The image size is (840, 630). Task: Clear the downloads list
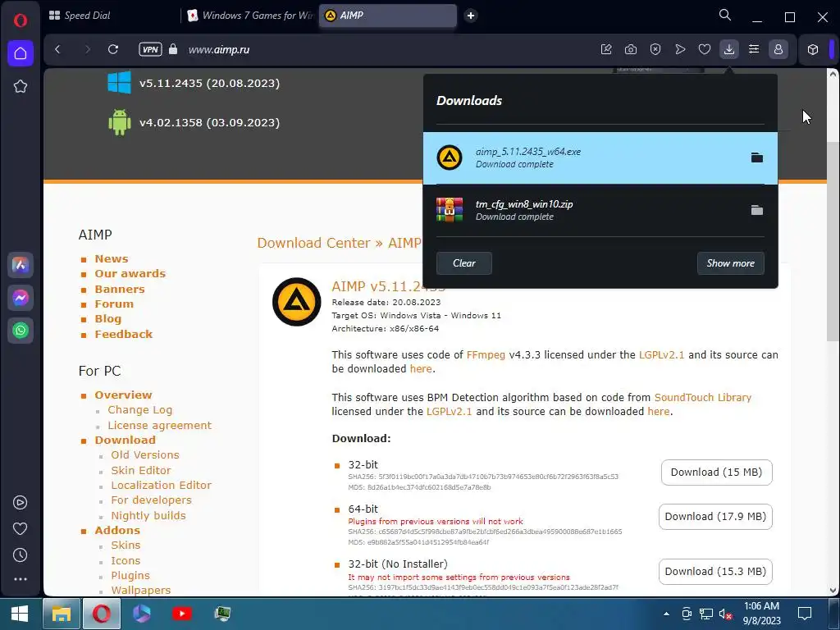(464, 263)
